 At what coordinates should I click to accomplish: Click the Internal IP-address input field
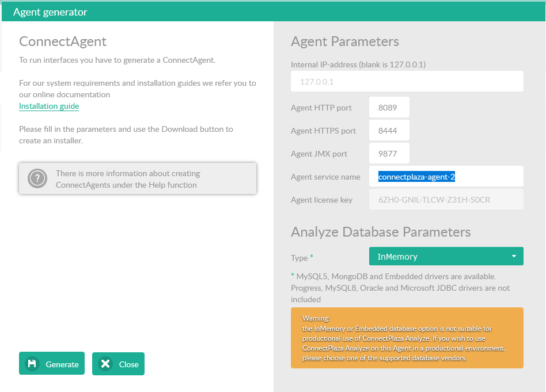coord(407,82)
